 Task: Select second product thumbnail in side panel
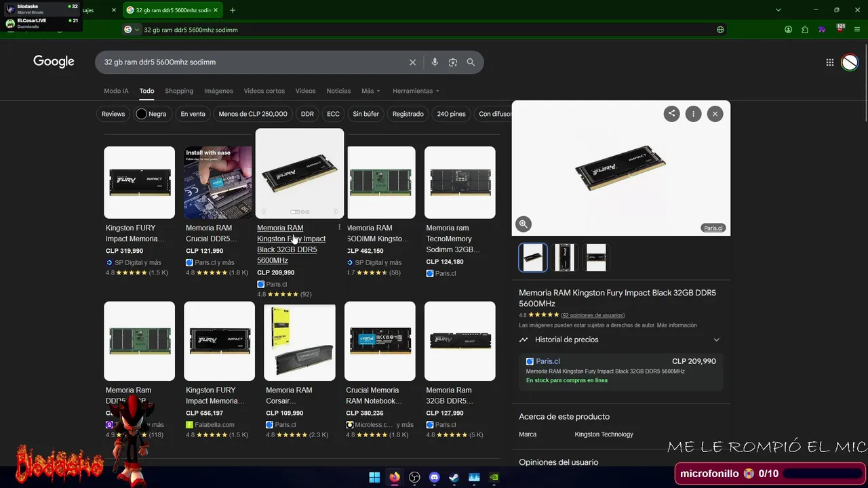click(564, 258)
